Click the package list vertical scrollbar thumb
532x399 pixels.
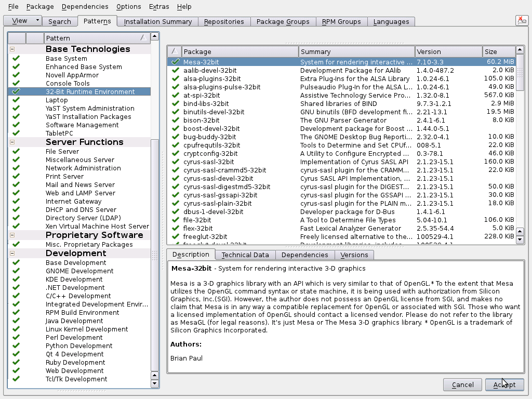coord(520,72)
